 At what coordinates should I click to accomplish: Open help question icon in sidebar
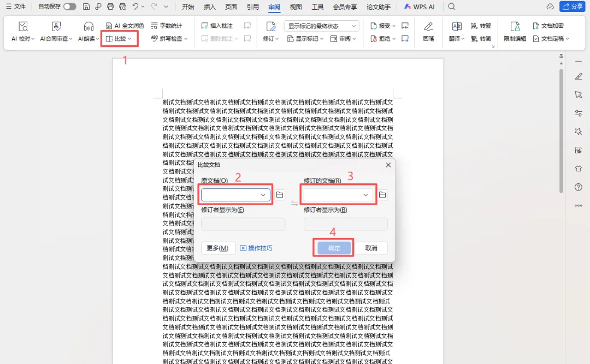click(x=579, y=187)
